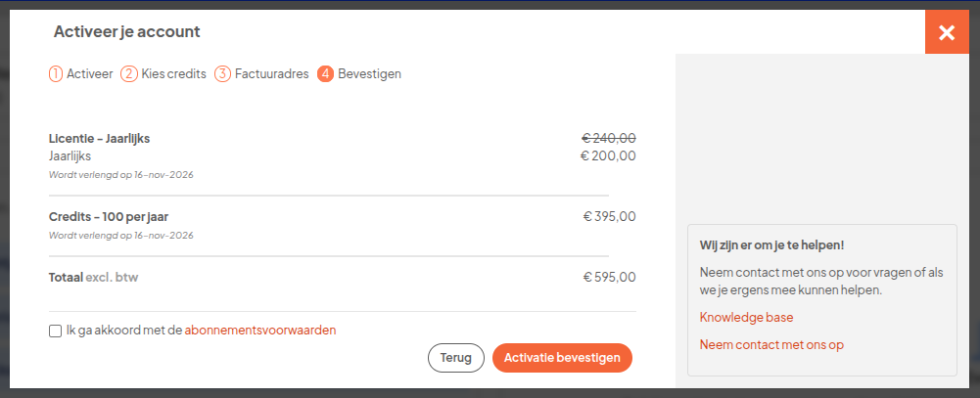Go to the Activeer step label
The height and width of the screenshot is (398, 980).
(x=89, y=73)
